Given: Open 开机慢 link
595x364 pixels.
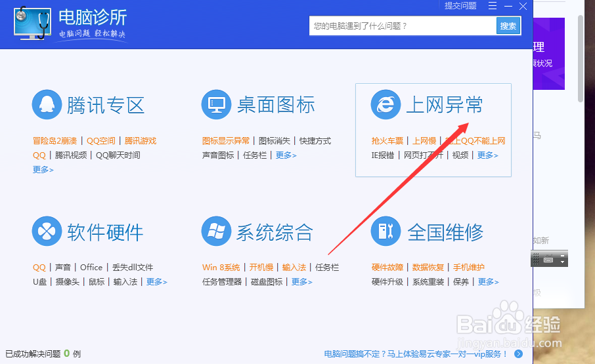Looking at the screenshot, I should 261,268.
